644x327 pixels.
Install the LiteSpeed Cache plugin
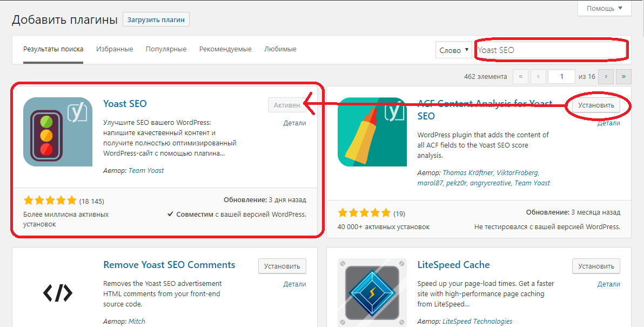coord(596,266)
